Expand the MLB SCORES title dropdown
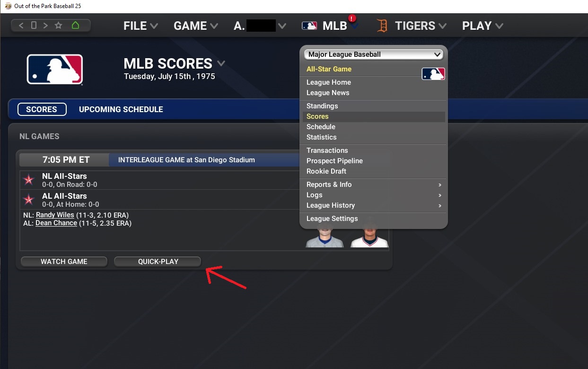This screenshot has width=588, height=369. click(221, 63)
